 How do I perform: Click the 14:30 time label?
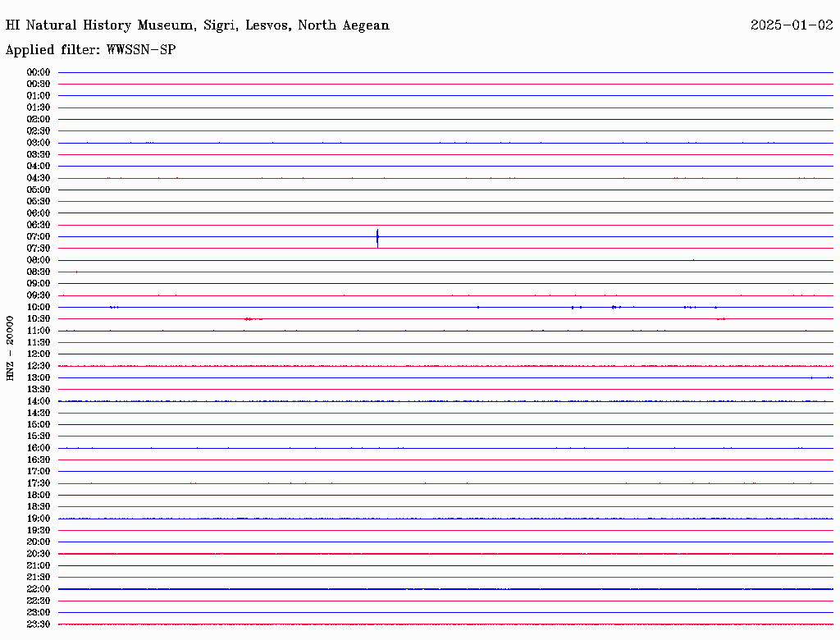click(39, 414)
